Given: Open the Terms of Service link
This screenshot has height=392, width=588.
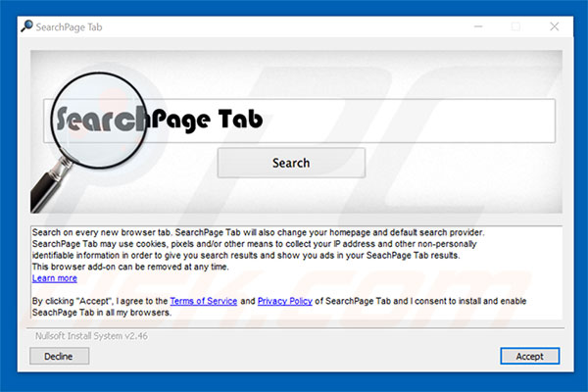Looking at the screenshot, I should coord(204,301).
